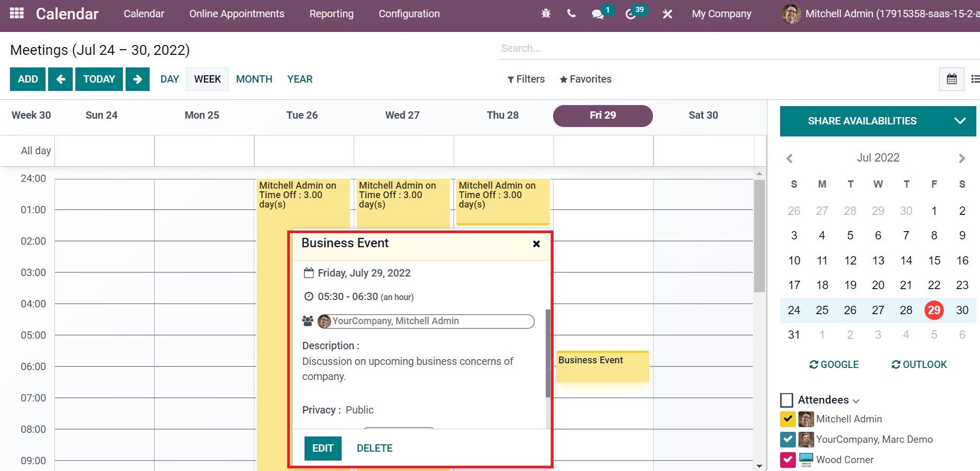Switch to Week view

tap(207, 79)
